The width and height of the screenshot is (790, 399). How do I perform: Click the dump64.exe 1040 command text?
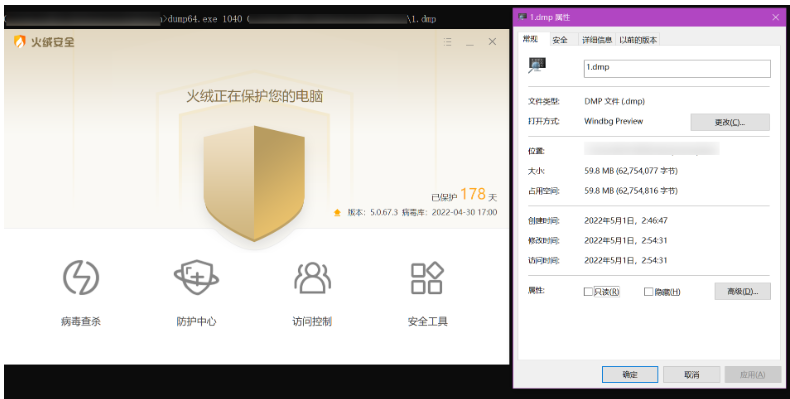tap(205, 19)
